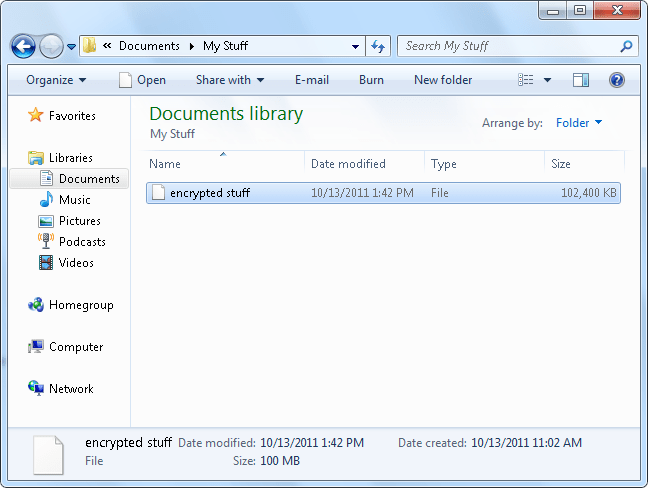Select Homegroup in navigation pane

tap(81, 305)
